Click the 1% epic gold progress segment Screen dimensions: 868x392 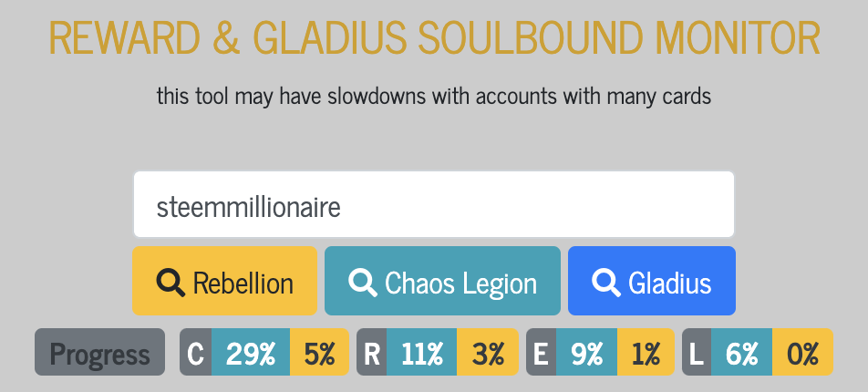(x=646, y=353)
